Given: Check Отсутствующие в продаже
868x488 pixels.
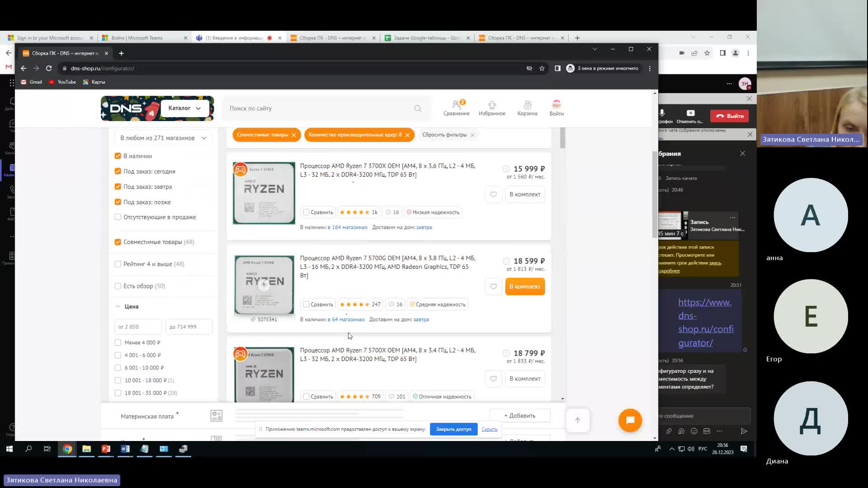Looking at the screenshot, I should 118,217.
